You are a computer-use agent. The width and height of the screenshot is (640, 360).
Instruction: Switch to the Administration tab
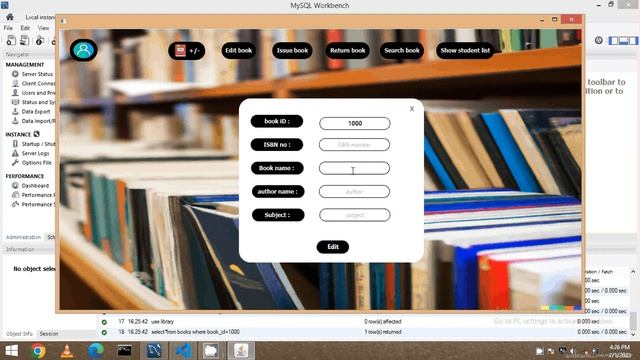click(x=23, y=237)
